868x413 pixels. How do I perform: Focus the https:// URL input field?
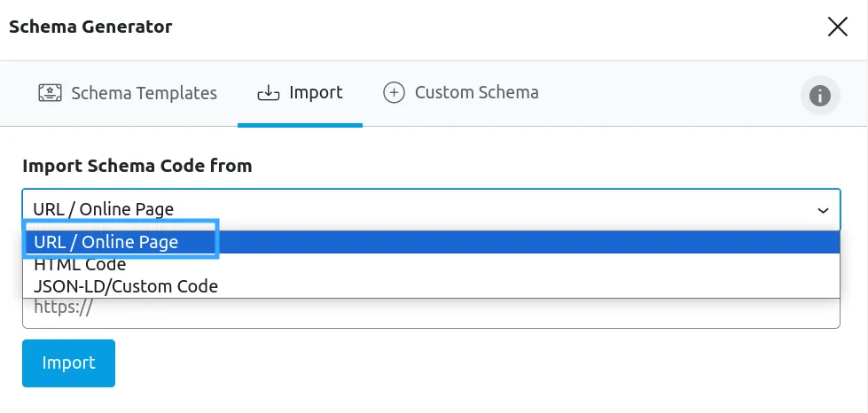tap(431, 312)
